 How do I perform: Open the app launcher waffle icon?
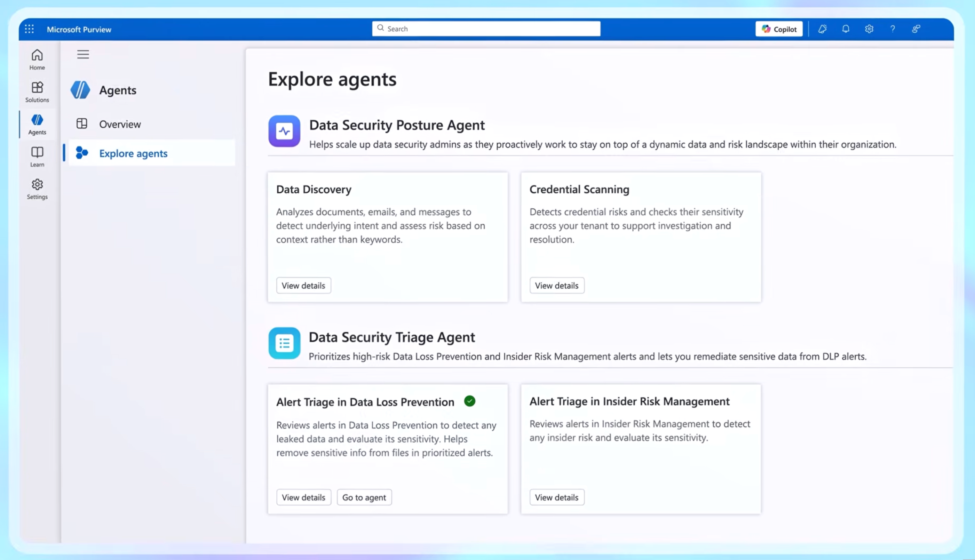click(29, 29)
